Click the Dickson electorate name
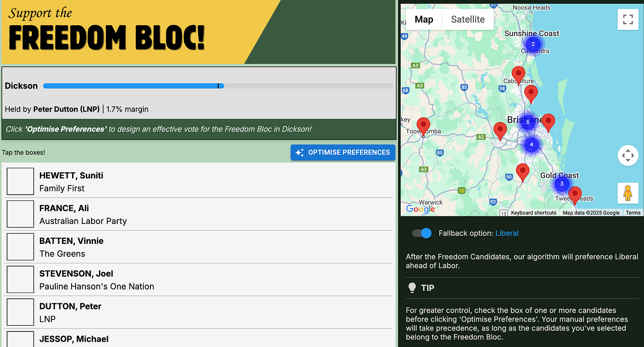 pyautogui.click(x=21, y=86)
